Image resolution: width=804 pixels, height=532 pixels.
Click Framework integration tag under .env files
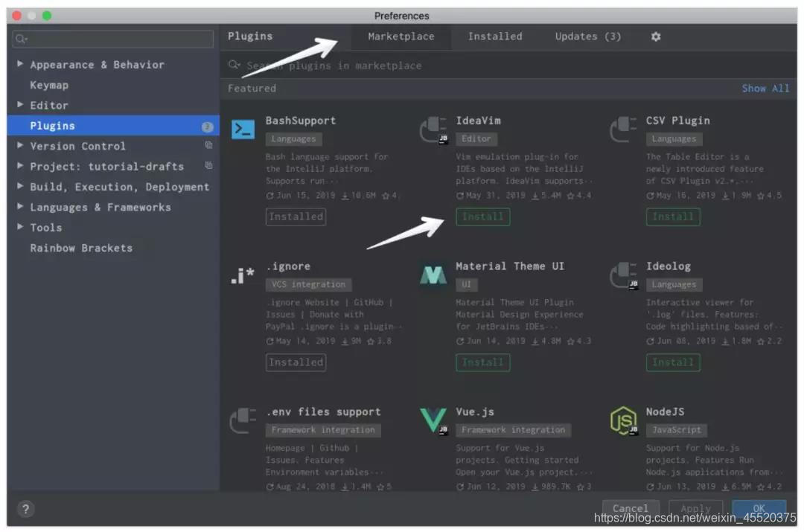coord(323,430)
